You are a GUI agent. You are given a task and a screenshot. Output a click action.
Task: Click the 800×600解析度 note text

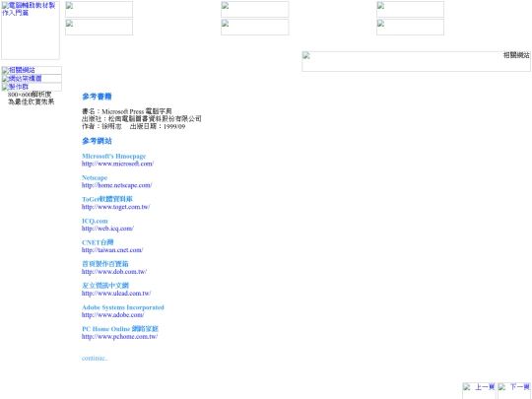pyautogui.click(x=30, y=95)
